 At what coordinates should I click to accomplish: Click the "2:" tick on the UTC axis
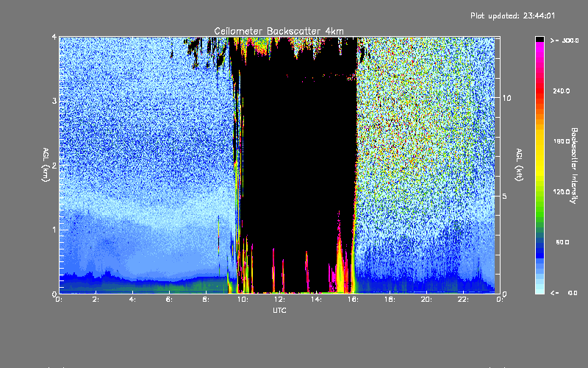coord(96,300)
